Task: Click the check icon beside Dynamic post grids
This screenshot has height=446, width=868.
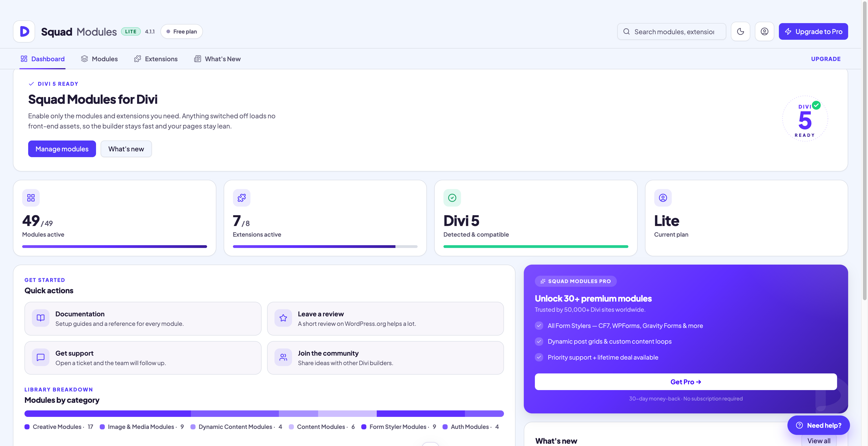Action: [539, 341]
